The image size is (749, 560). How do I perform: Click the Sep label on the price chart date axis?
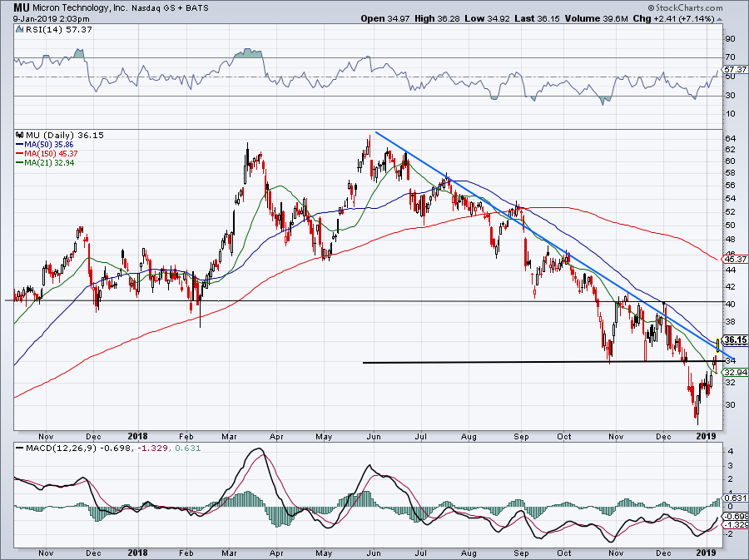click(x=521, y=436)
